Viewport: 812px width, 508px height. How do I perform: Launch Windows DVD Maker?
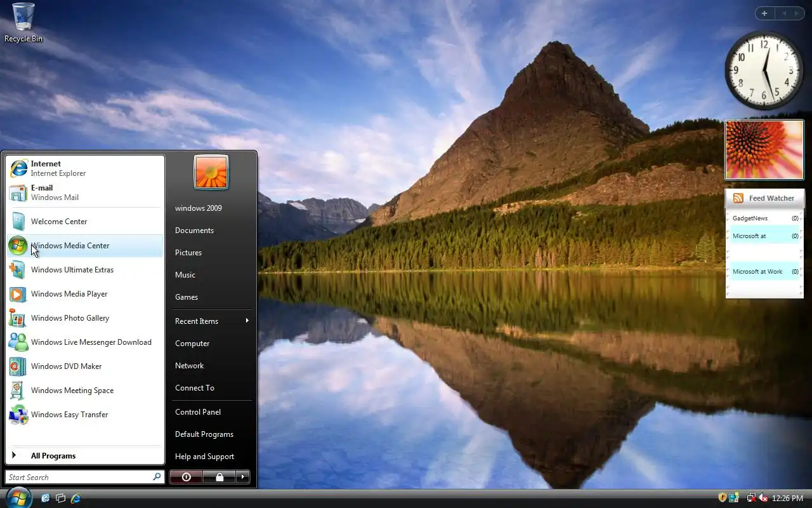coord(85,366)
